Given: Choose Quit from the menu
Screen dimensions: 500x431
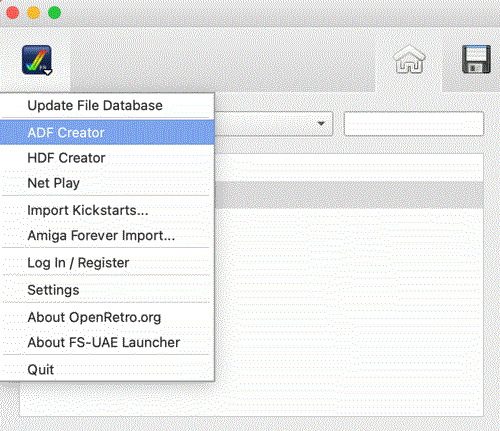Looking at the screenshot, I should tap(107, 369).
